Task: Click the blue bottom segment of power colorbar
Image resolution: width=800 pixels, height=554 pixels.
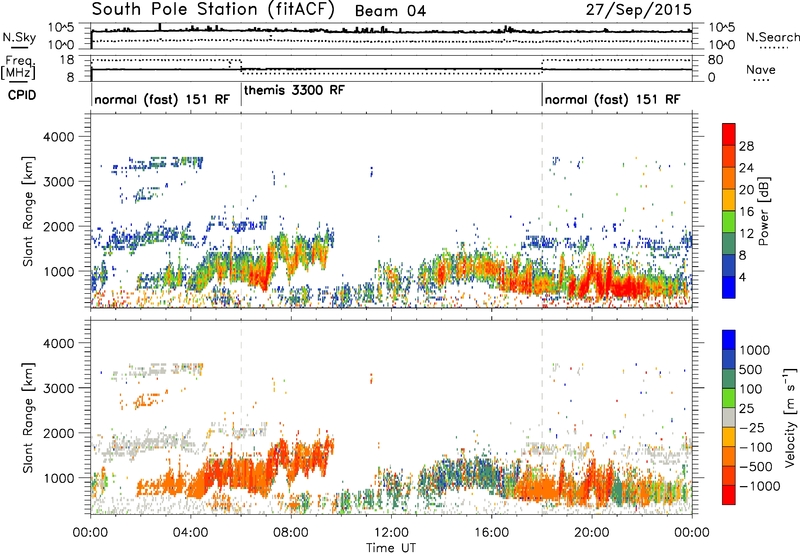Action: point(729,287)
